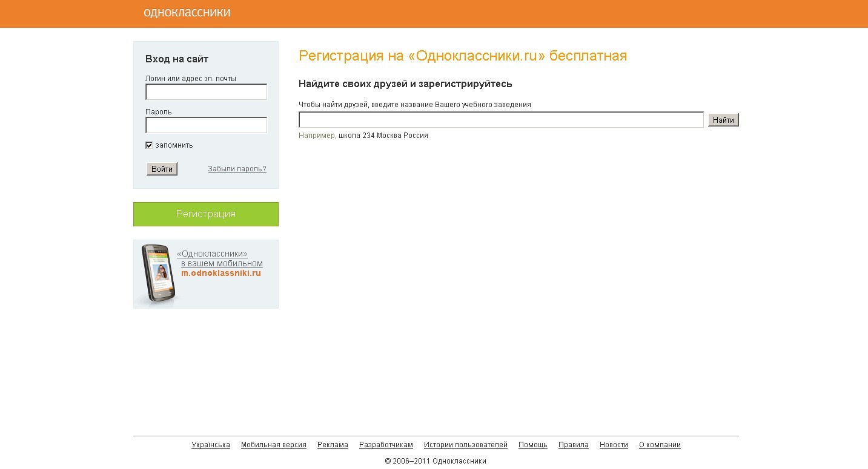
Task: Focus the Логин или адрес эл. почты field
Action: [x=206, y=92]
